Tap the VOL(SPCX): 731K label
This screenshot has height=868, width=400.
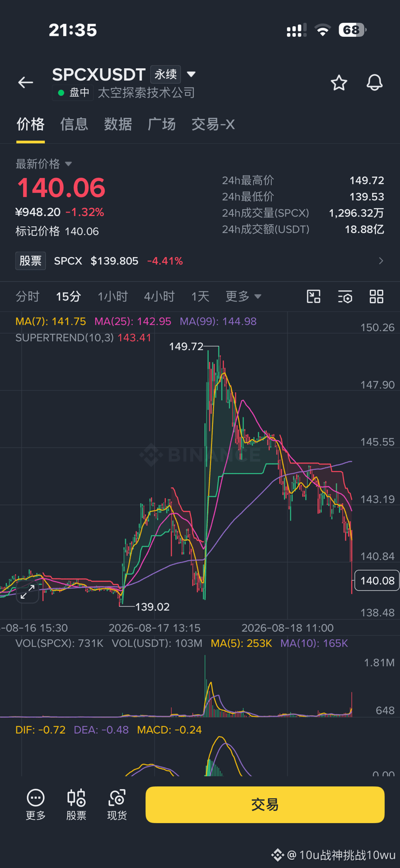click(x=59, y=643)
